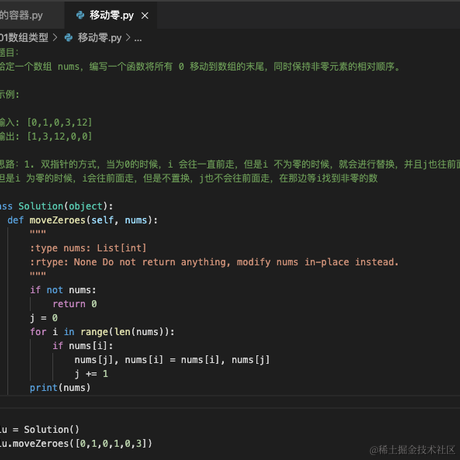This screenshot has width=460, height=460.
Task: Switch to the 移动零.py tab
Action: click(111, 15)
